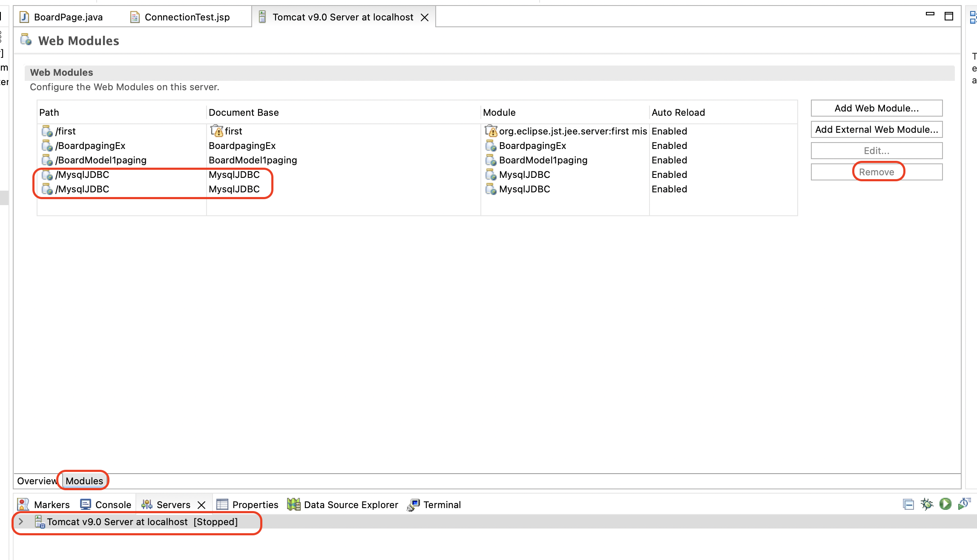Click the Collapse All icon in Servers
Screen dimensions: 977x560
pyautogui.click(x=908, y=505)
